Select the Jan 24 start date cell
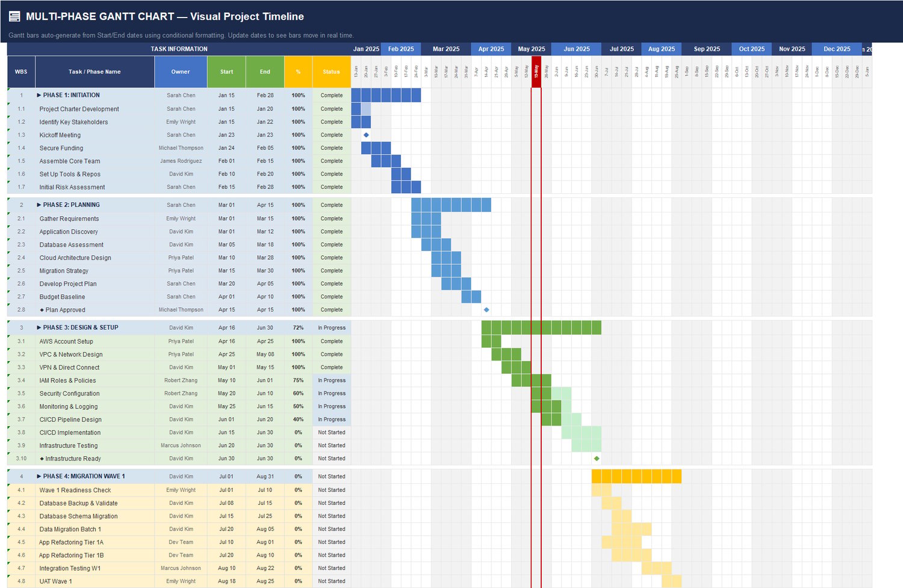This screenshot has height=588, width=903. [226, 148]
